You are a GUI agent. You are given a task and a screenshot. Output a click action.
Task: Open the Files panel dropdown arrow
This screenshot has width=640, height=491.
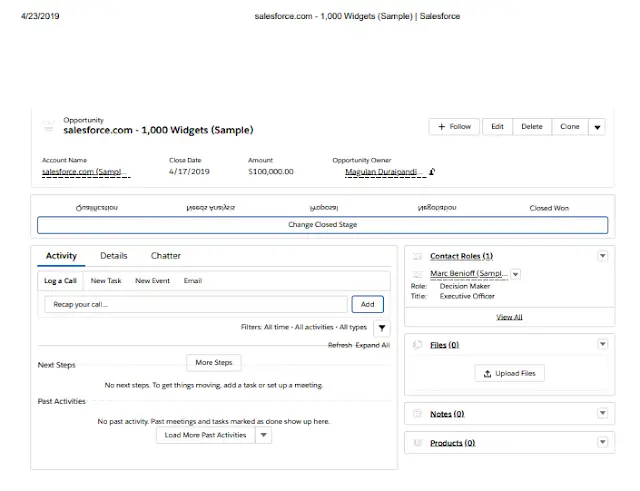[602, 344]
